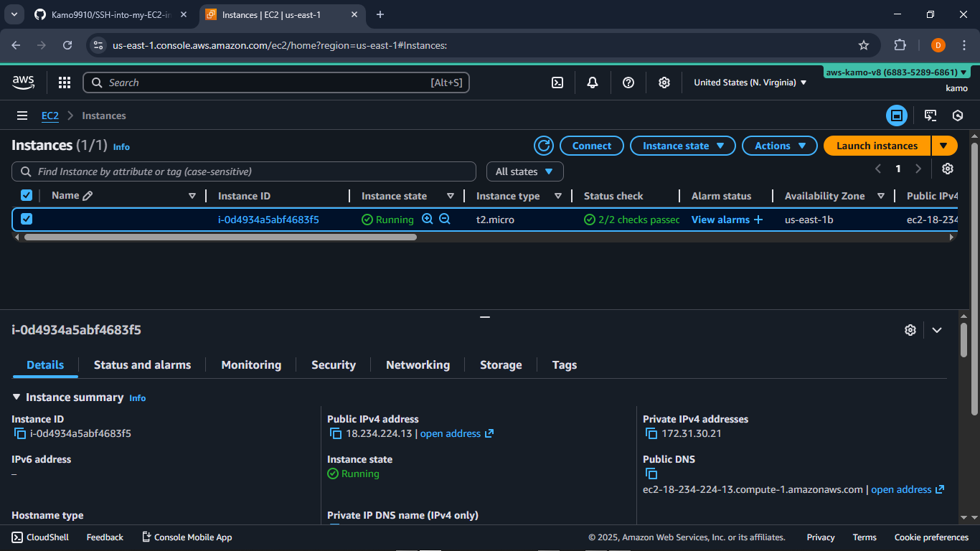
Task: Open the notifications bell
Action: (593, 83)
